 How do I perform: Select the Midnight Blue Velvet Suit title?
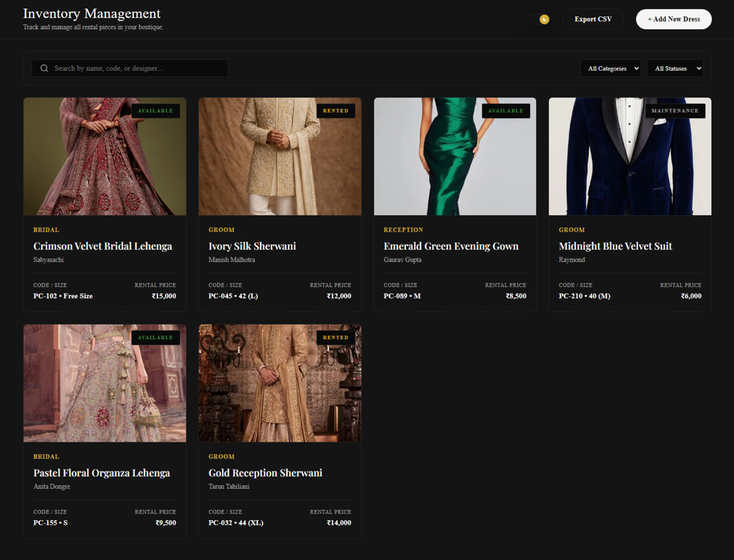tap(615, 246)
